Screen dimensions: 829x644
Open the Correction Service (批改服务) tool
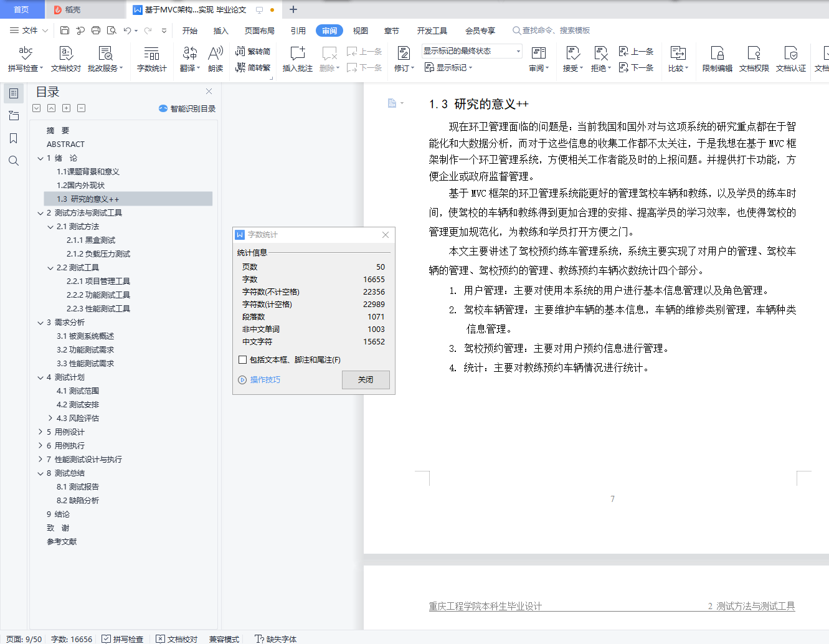[x=105, y=60]
